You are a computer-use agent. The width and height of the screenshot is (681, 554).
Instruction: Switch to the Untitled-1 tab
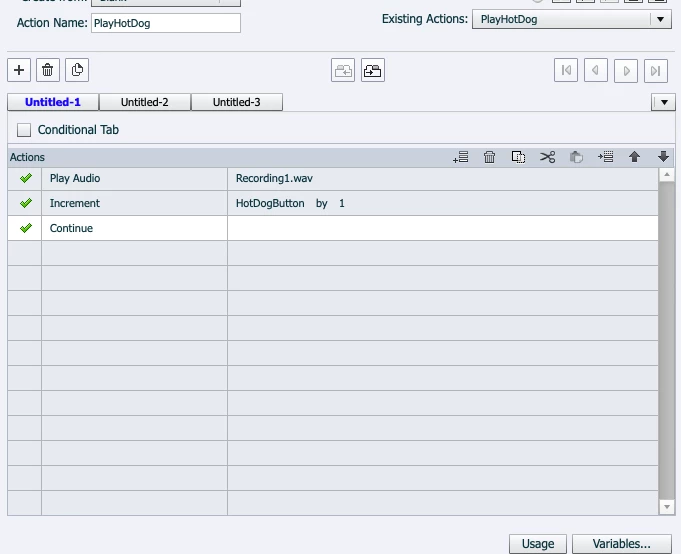pyautogui.click(x=53, y=102)
